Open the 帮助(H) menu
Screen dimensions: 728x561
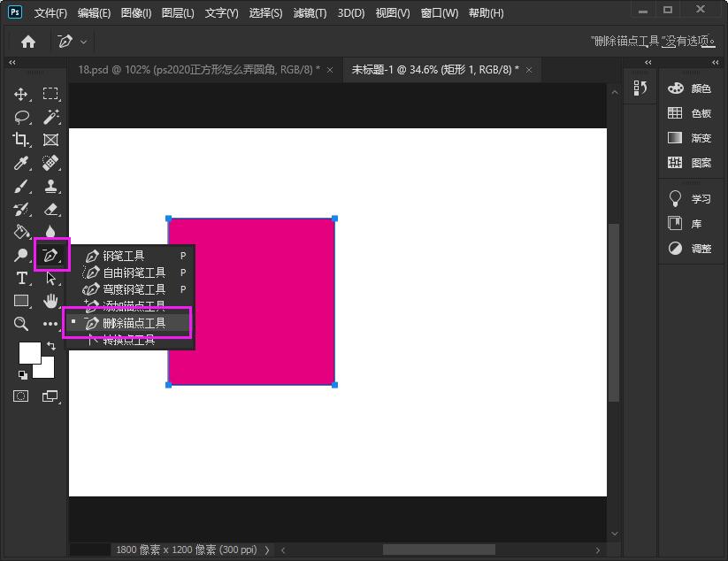[x=486, y=13]
